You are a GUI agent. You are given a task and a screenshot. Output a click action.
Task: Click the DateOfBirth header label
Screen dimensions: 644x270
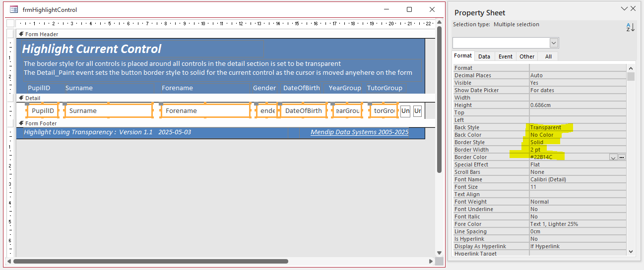pos(302,88)
